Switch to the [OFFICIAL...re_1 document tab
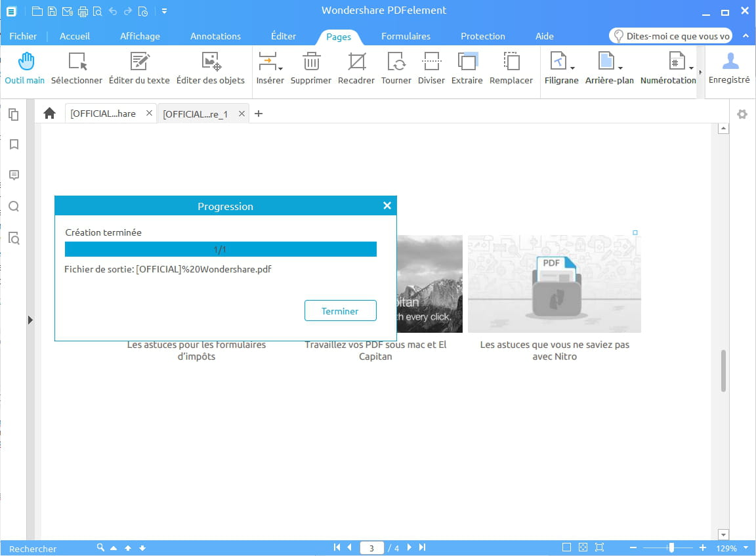 click(196, 114)
